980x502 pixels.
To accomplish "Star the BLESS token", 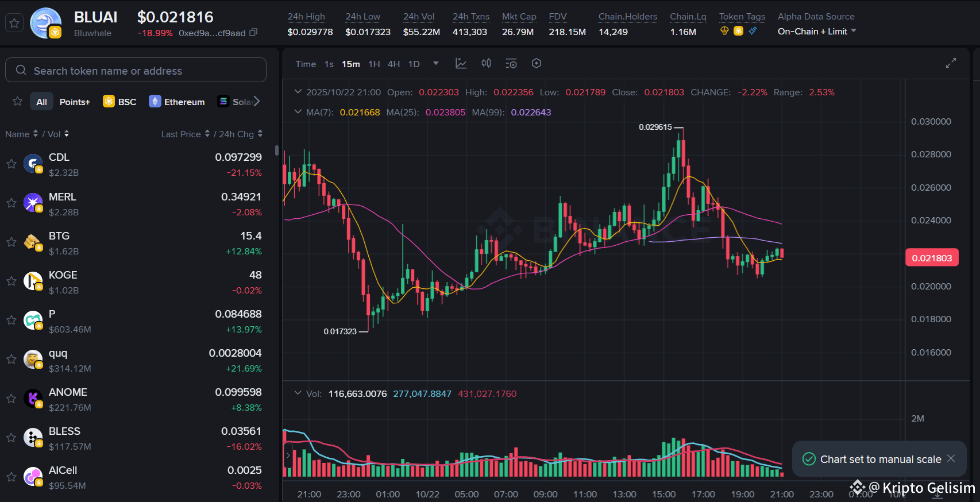I will [x=11, y=437].
